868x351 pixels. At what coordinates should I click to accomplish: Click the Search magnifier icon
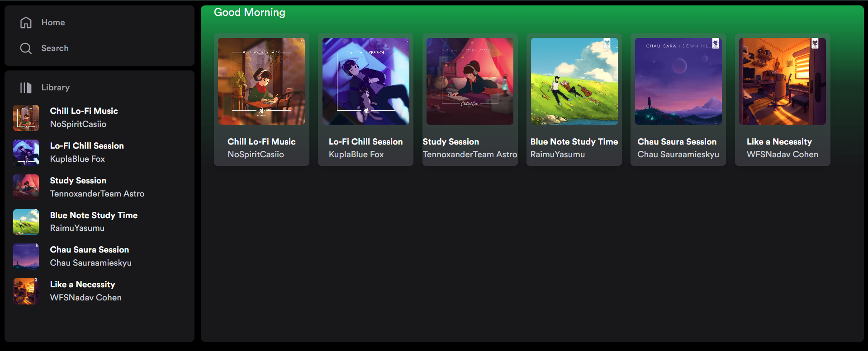click(x=26, y=48)
